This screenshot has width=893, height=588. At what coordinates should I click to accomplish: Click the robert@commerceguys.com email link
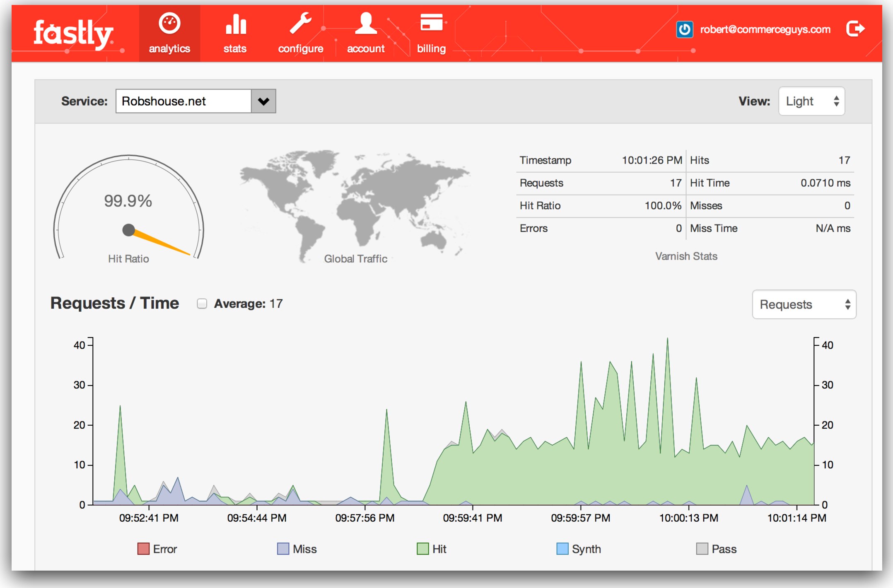click(765, 29)
